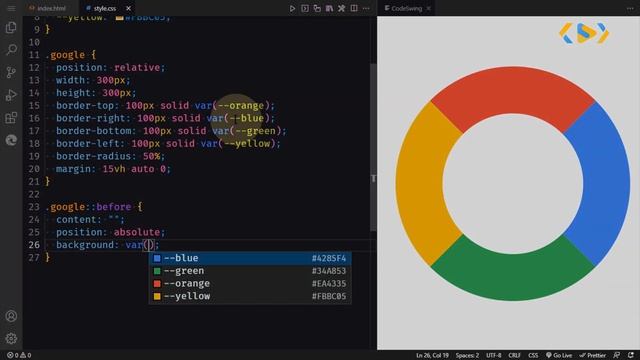
Task: Click Ln 26, Col 19 cursor position
Action: (x=432, y=355)
